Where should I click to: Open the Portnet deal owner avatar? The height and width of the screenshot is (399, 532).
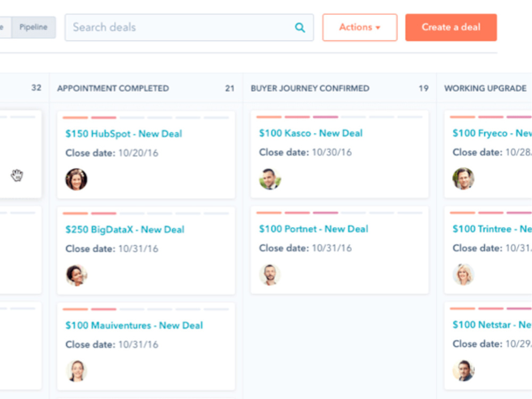coord(270,275)
